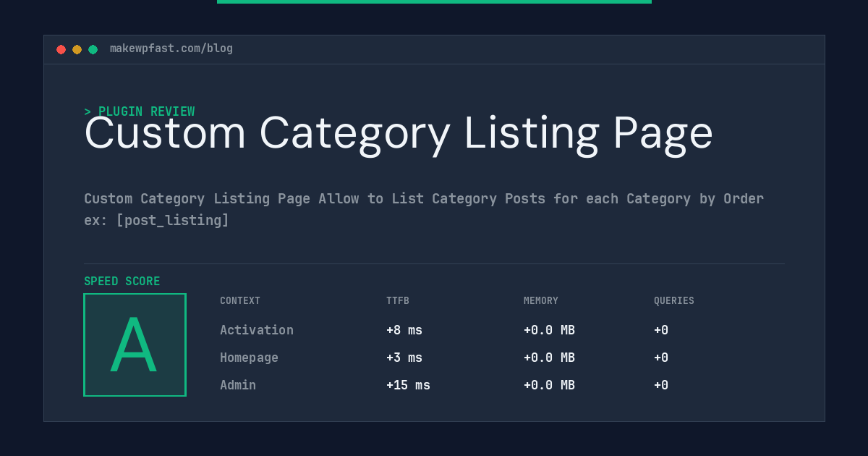The height and width of the screenshot is (456, 868).
Task: Click the MEMORY column header
Action: click(541, 301)
